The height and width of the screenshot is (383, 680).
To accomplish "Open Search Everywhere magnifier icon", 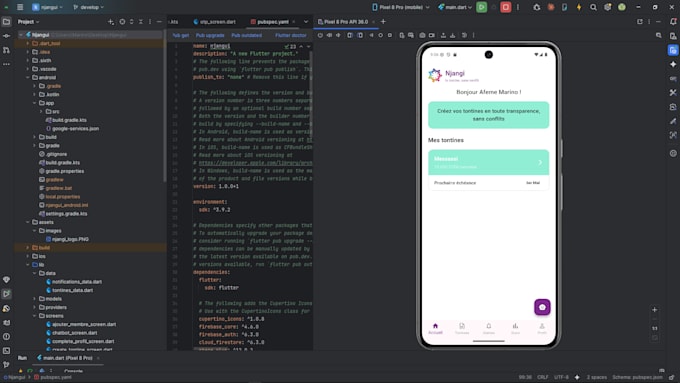I will point(593,7).
